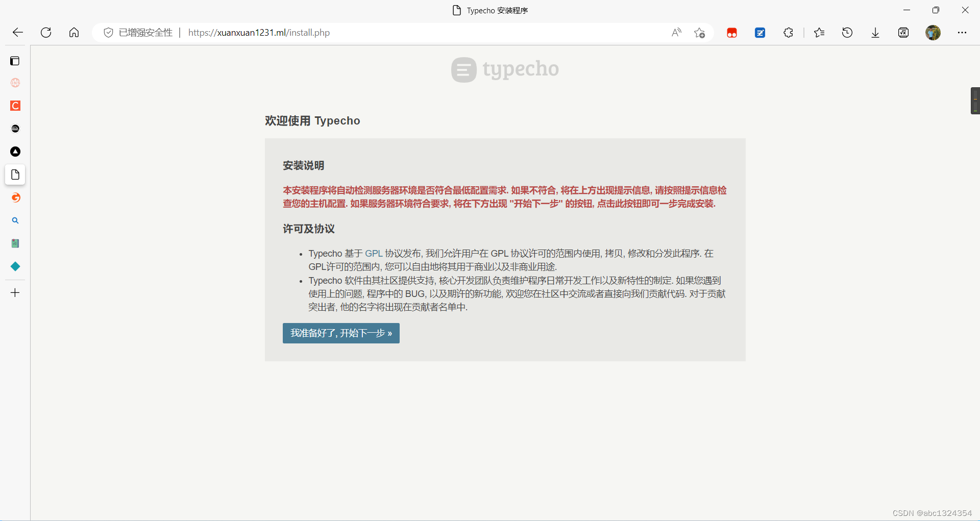
Task: Click inside the address bar URL field
Action: coord(259,32)
